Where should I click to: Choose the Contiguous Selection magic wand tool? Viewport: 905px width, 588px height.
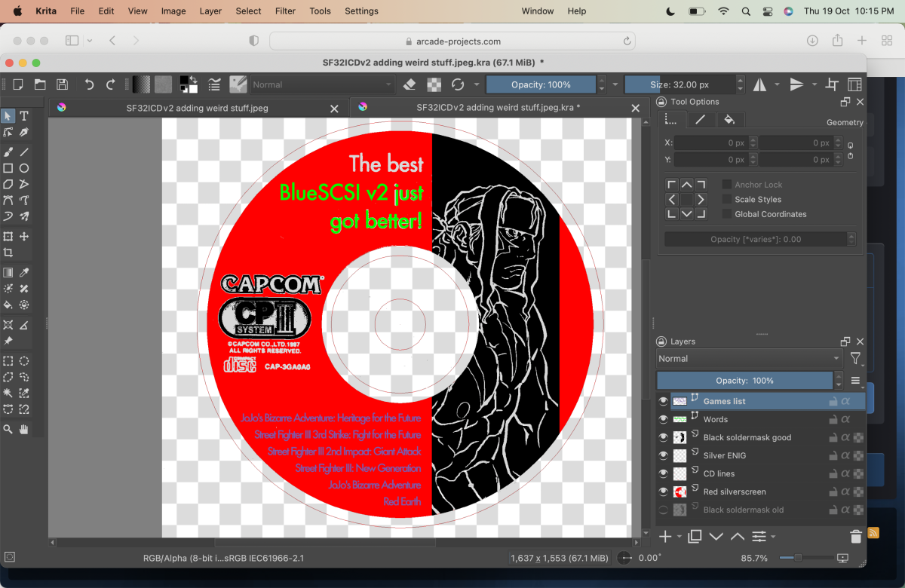click(8, 393)
